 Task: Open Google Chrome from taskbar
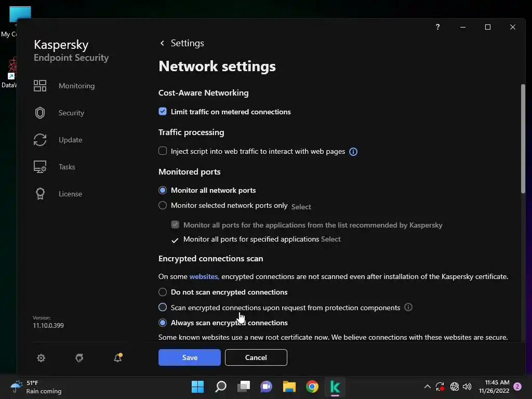coord(312,387)
